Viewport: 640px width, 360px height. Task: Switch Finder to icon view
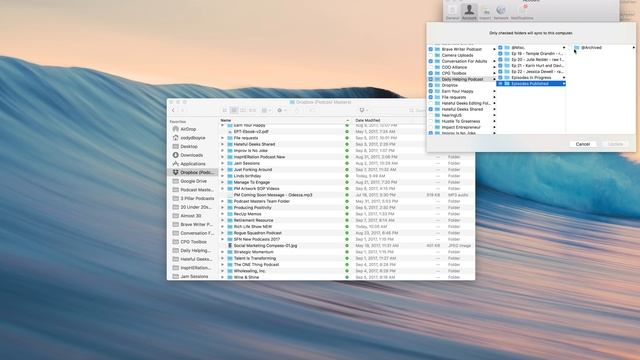[x=225, y=110]
